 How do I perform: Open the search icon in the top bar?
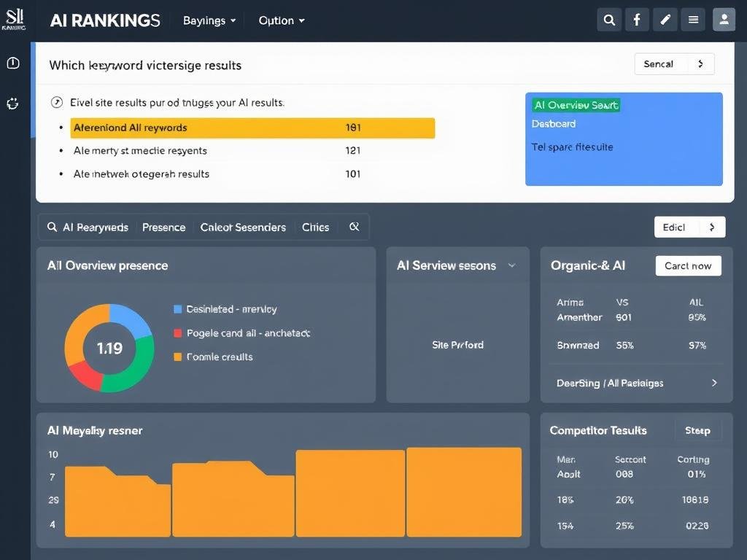point(609,20)
